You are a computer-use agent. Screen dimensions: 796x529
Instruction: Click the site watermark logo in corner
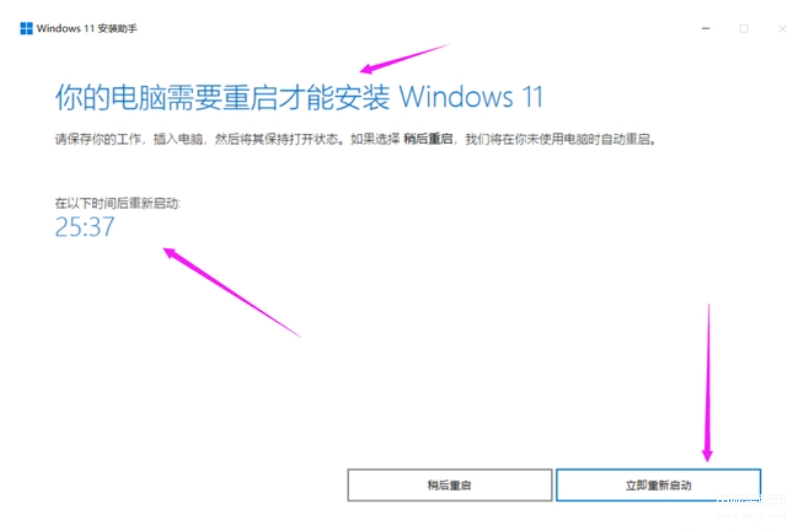751,500
